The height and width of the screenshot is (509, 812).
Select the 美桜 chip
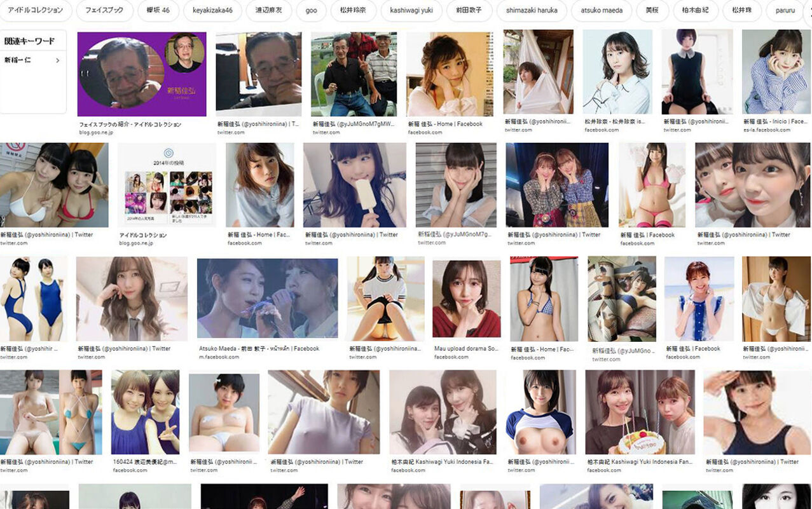pos(652,10)
